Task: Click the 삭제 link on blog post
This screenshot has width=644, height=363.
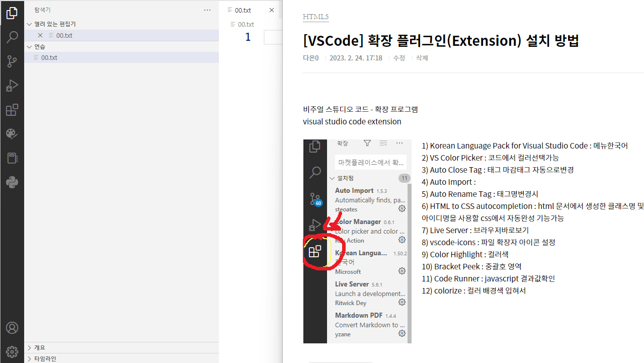Action: (x=422, y=58)
